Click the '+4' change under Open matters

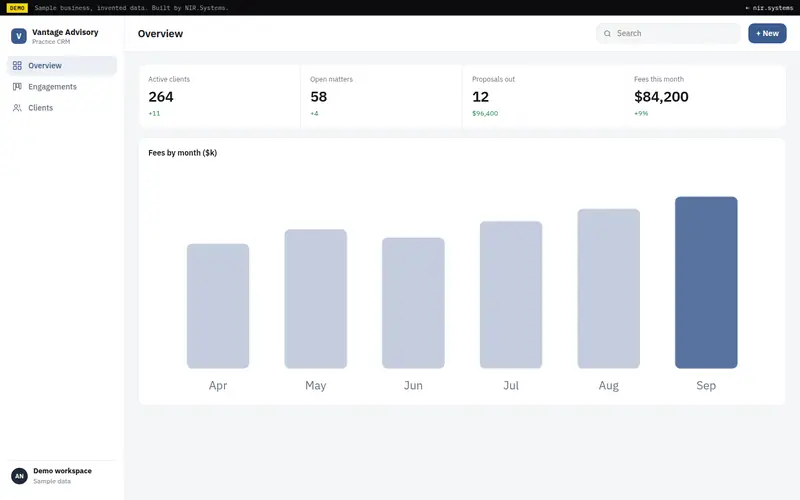click(314, 114)
